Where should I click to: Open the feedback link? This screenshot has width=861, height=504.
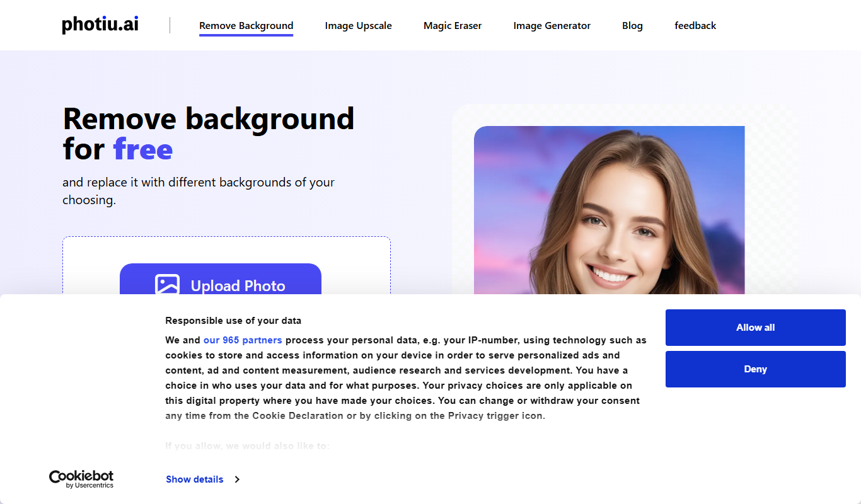point(695,26)
